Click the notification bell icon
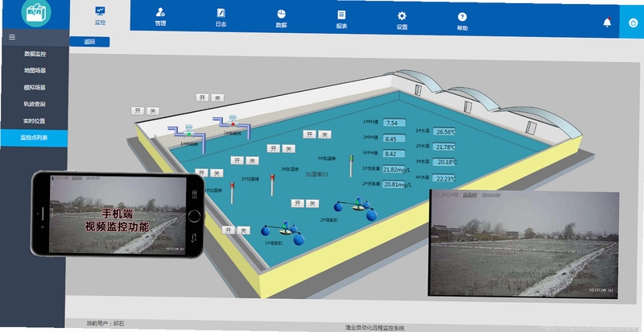The image size is (644, 332). [x=607, y=23]
